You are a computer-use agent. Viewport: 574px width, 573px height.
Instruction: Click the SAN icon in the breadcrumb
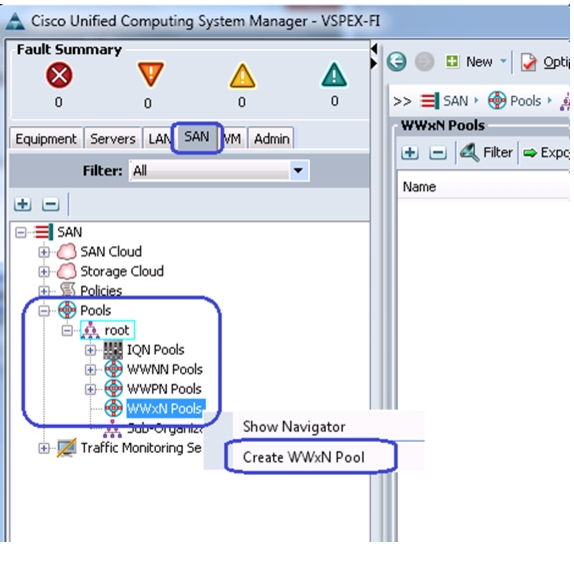click(429, 100)
